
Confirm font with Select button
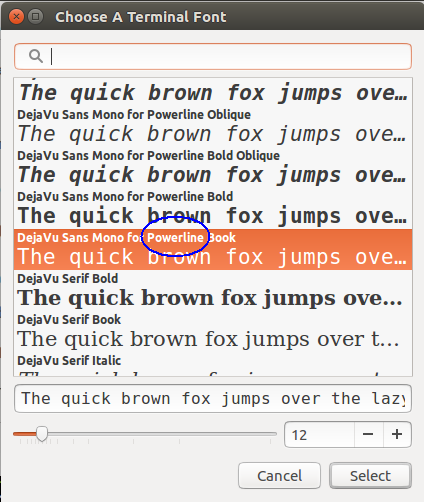point(370,476)
